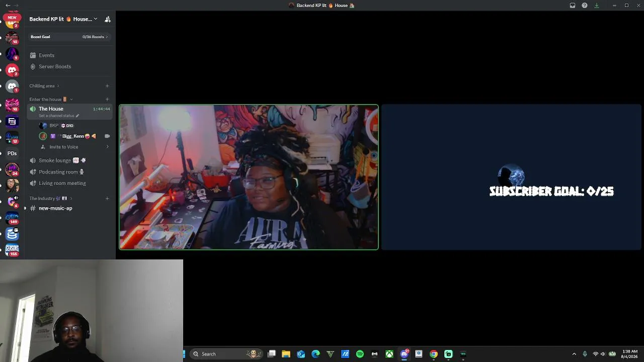644x362 pixels.
Task: Open the PDs server in sidebar
Action: [12, 153]
